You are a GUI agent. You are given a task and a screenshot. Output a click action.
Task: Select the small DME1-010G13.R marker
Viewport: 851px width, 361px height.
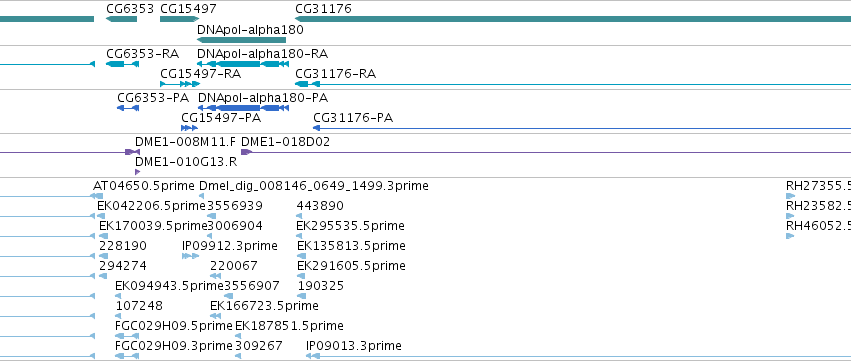(137, 172)
